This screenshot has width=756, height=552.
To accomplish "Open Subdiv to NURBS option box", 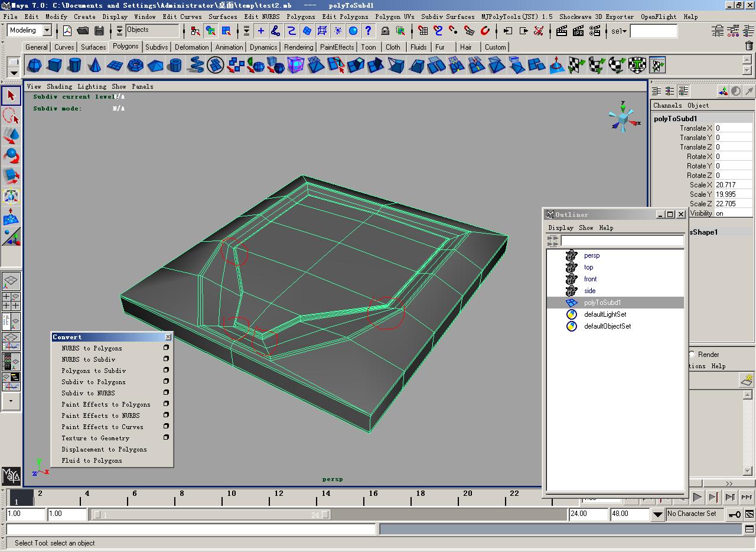I will (166, 392).
